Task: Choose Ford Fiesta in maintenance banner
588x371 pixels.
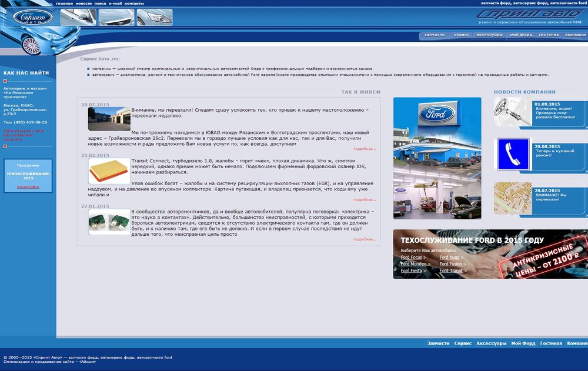Action: 413,270
